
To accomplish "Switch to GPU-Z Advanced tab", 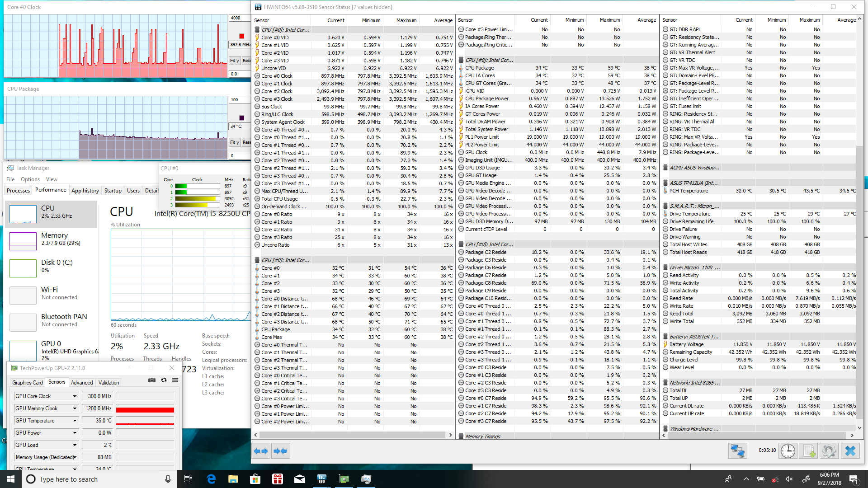I will [x=82, y=383].
